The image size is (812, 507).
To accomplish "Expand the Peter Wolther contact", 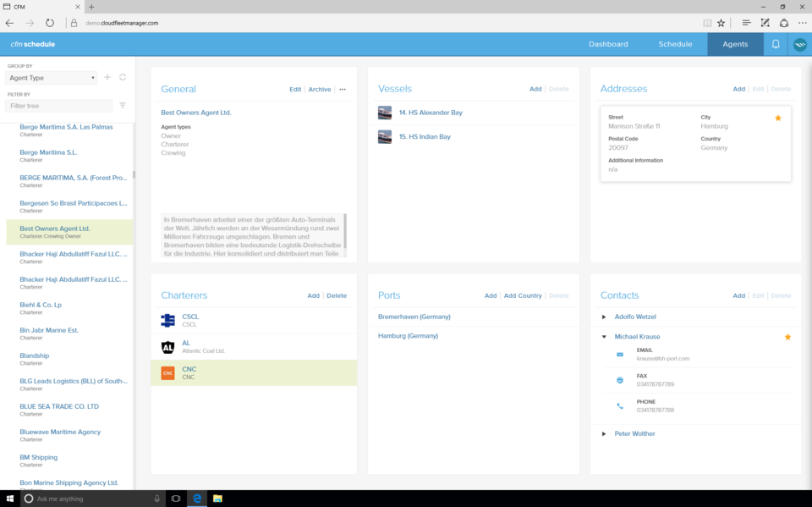I will 604,433.
